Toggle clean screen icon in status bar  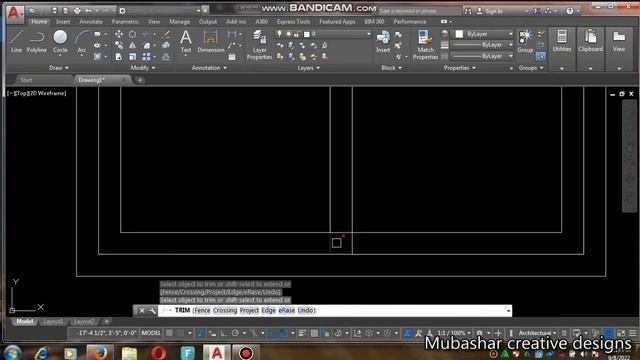pyautogui.click(x=621, y=333)
